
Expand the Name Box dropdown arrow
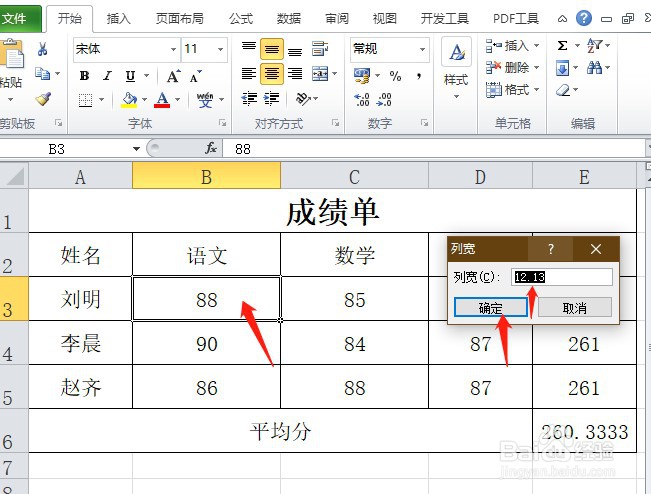pos(136,149)
